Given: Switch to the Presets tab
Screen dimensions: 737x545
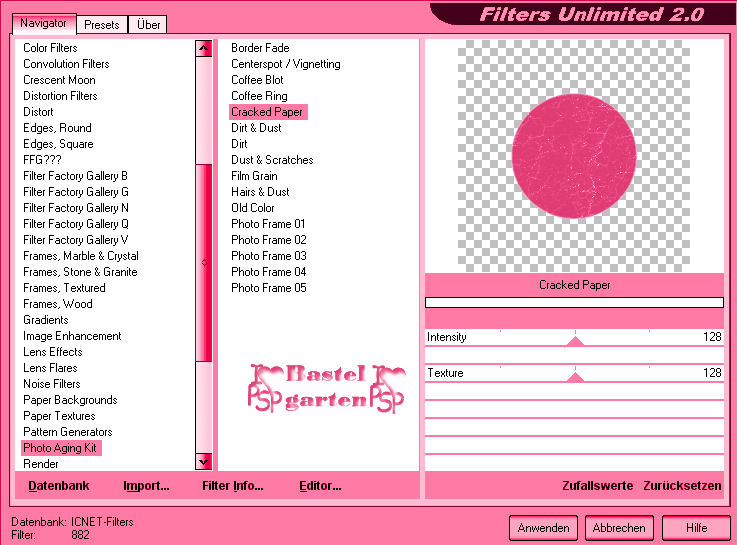Looking at the screenshot, I should pyautogui.click(x=102, y=24).
